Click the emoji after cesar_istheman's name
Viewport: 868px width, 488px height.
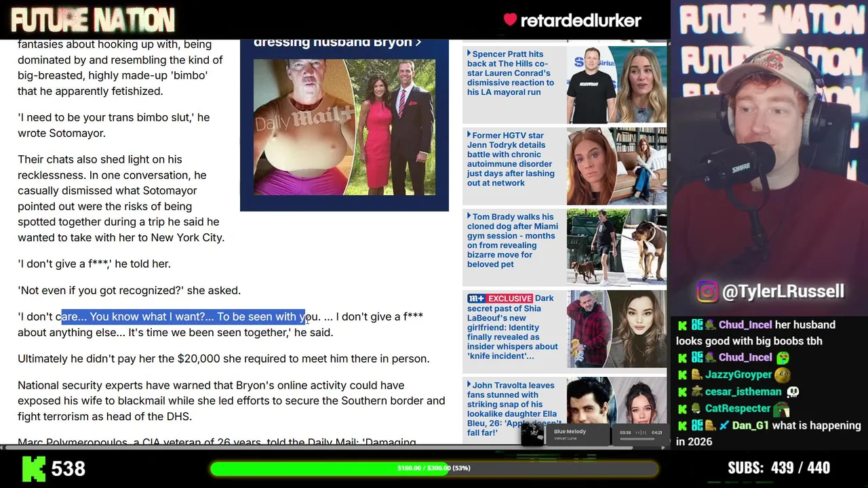(792, 392)
